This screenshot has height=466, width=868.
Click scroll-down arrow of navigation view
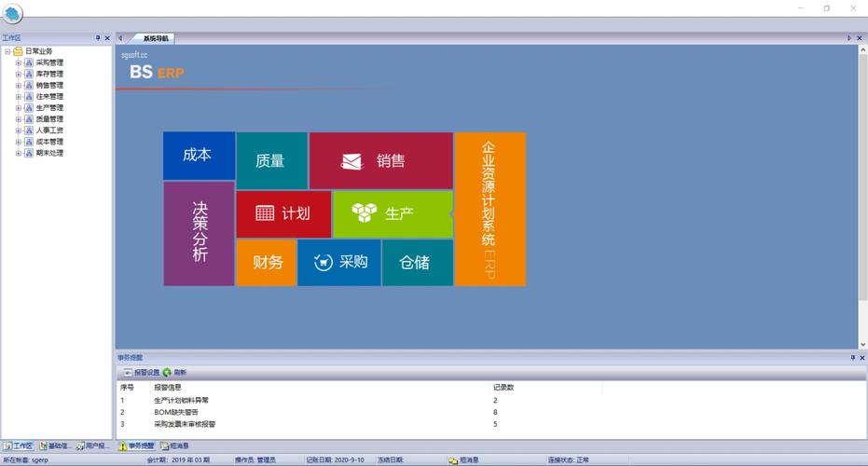coord(862,344)
